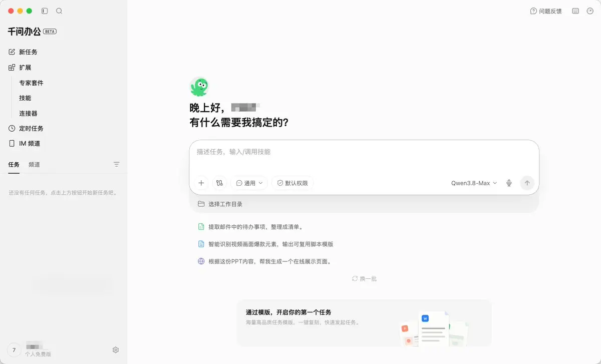Click the gauge icon at top right
Image resolution: width=601 pixels, height=364 pixels.
(x=590, y=11)
